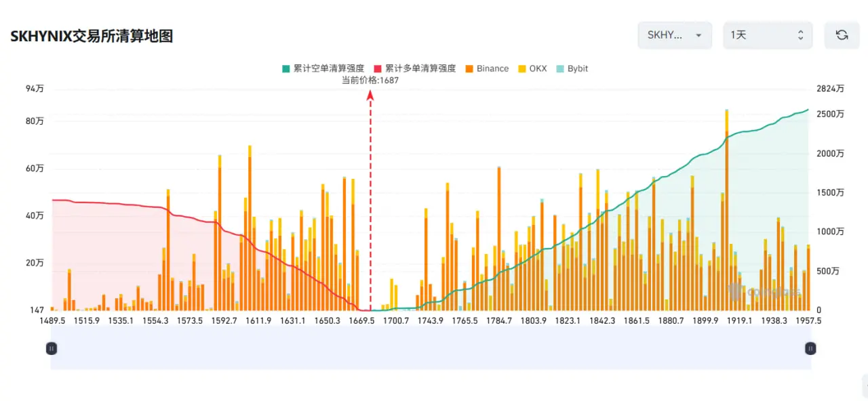Toggle the 累计多单清算强度 legend series
The width and height of the screenshot is (868, 401).
[x=414, y=68]
